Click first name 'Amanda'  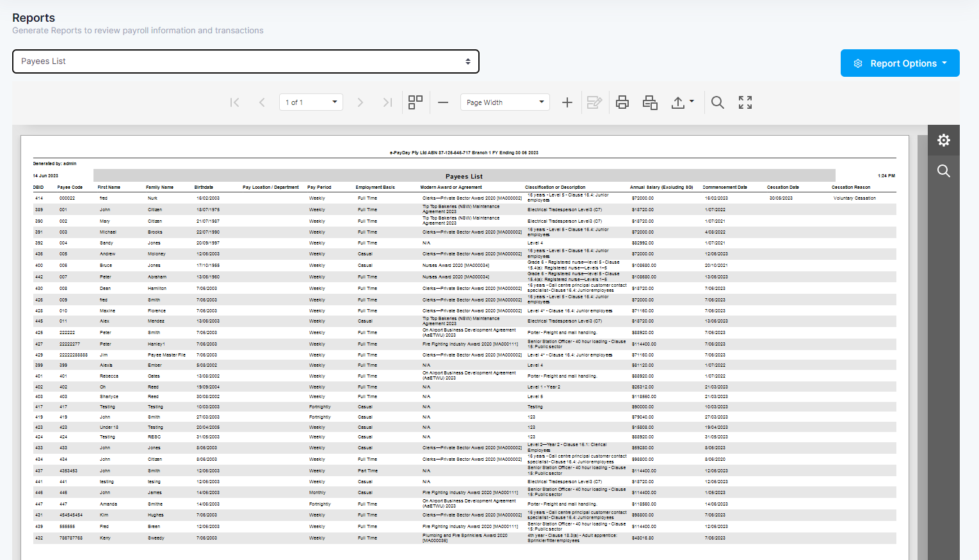click(108, 504)
